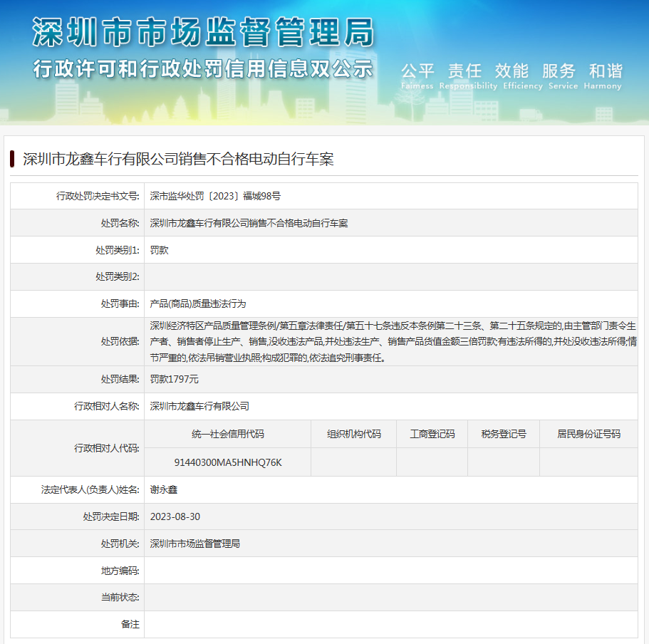Select the penalty basis text in 处罚依据 row
The height and width of the screenshot is (644, 649).
[x=392, y=345]
